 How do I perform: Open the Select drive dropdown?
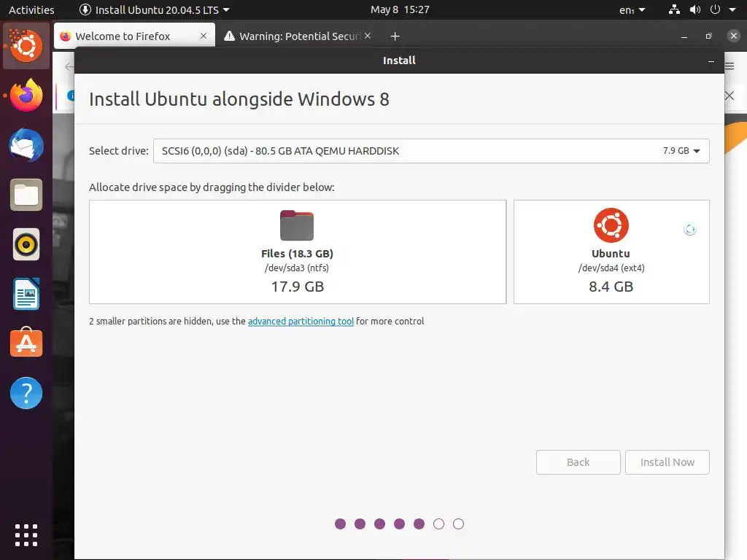[431, 151]
